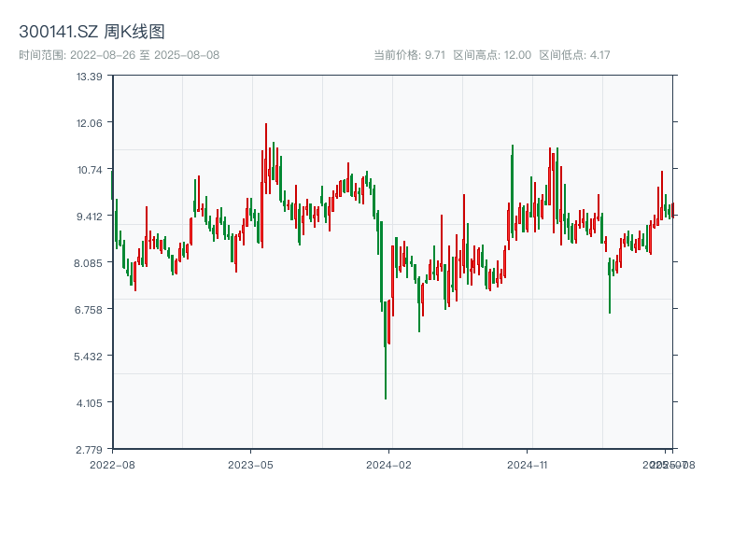Click the 2022-08 date axis label

point(112,464)
